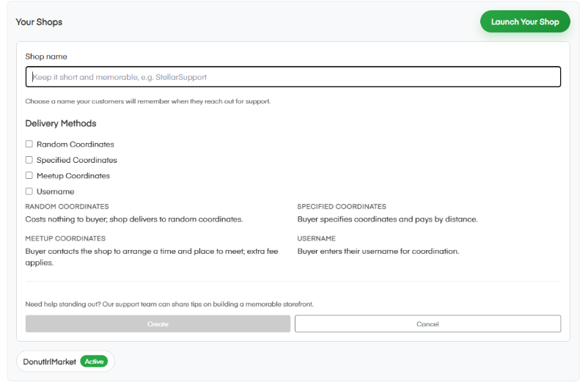Open the DonutIrlMarket shop chip
This screenshot has width=588, height=385.
click(50, 362)
